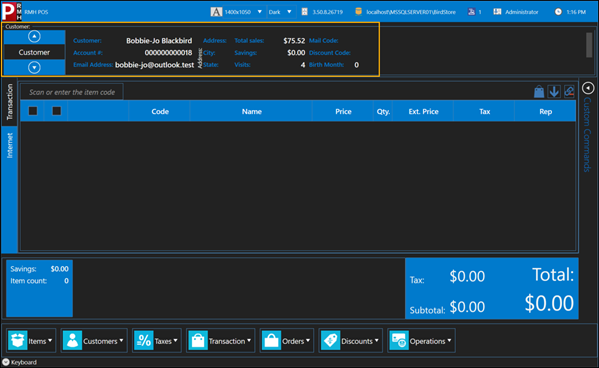Click the Code column header
599x368 pixels.
(160, 112)
